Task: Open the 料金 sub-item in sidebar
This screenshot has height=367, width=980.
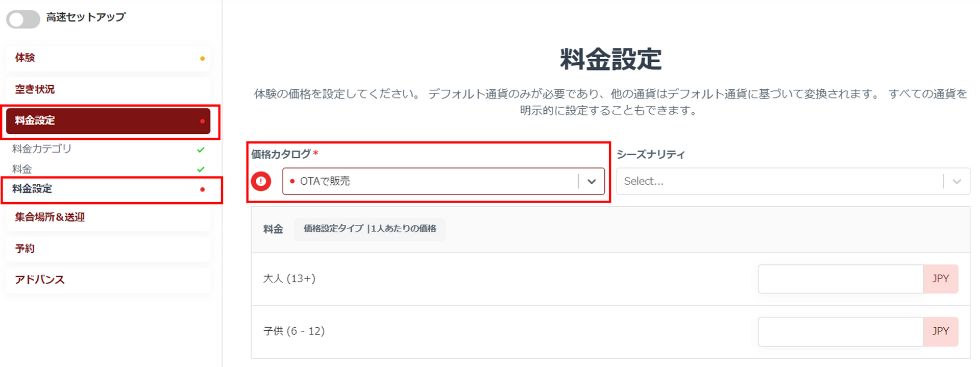Action: click(22, 169)
